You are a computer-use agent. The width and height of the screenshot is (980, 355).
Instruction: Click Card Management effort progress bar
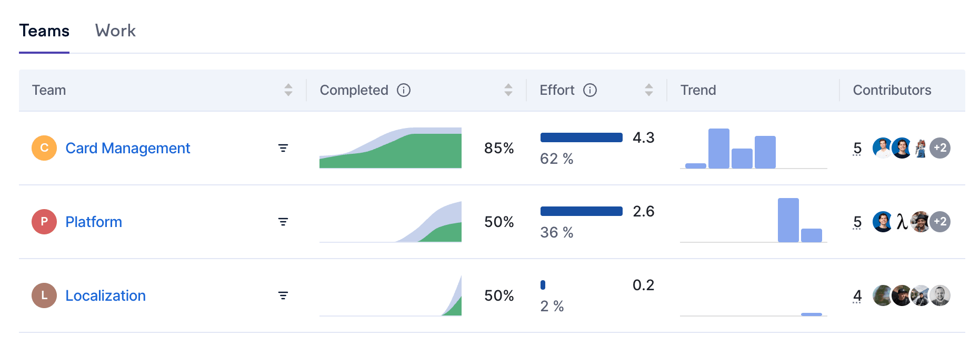(581, 137)
